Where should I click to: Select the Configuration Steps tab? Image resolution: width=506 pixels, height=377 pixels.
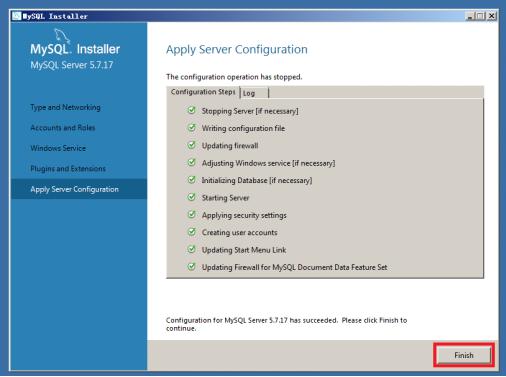pos(203,92)
